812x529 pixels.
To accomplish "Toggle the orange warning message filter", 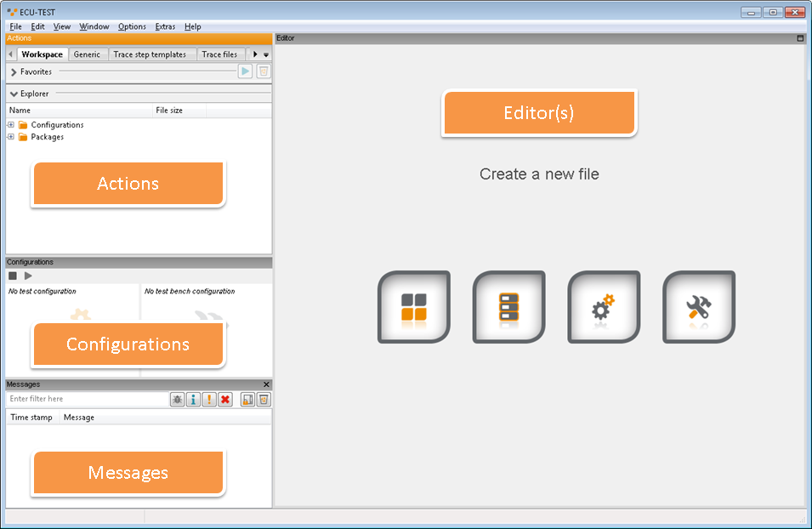I will [x=209, y=400].
